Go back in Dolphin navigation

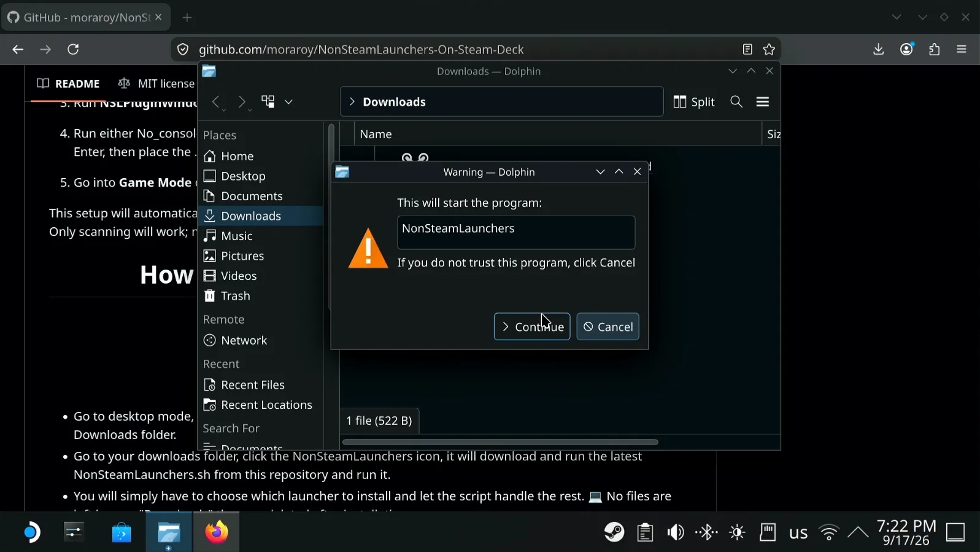pos(216,102)
